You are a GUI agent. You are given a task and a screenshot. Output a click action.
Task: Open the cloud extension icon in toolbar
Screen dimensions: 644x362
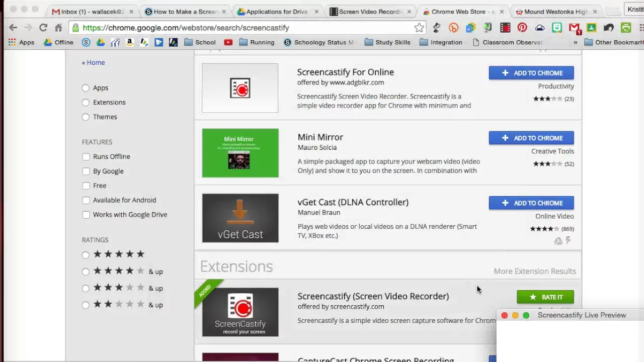539,28
